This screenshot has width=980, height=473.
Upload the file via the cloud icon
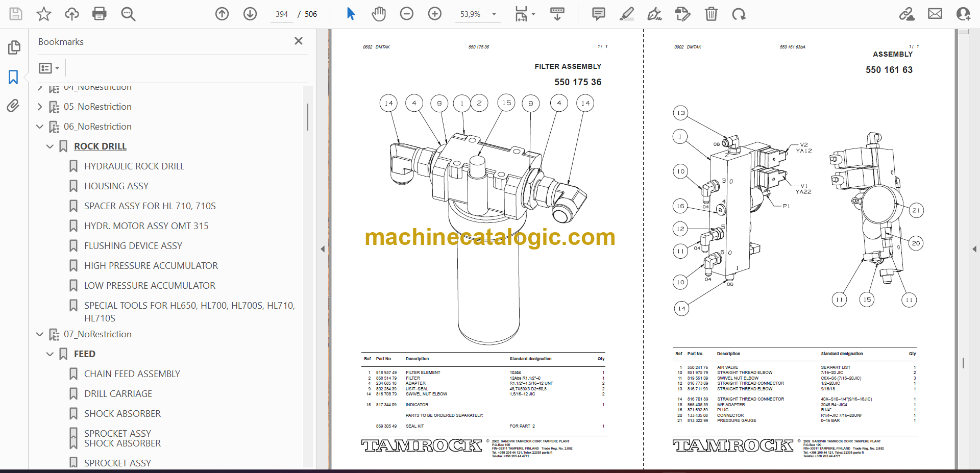(72, 14)
